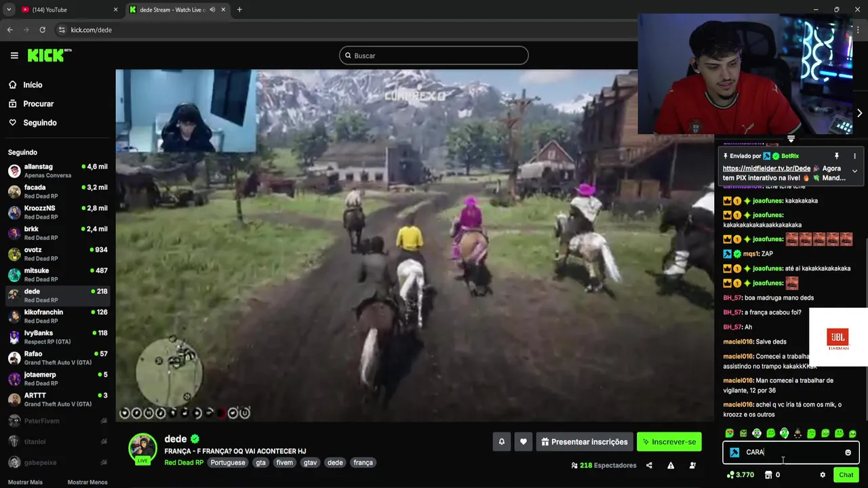Open facada channel in sidebar
Screen dimensions: 868x488
coord(58,192)
